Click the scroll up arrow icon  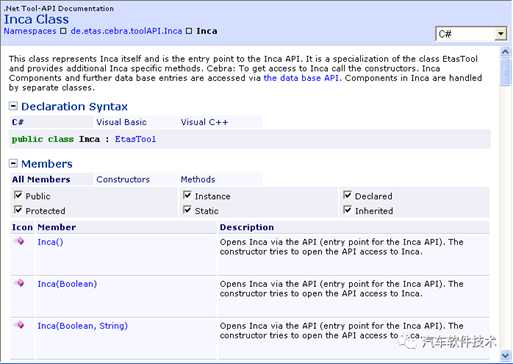tap(505, 52)
